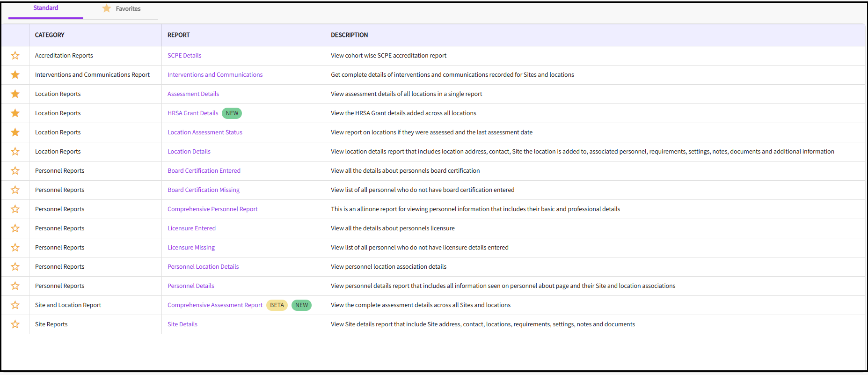Toggle favorite on Location Assessment Status
Screen dimensions: 868x375
click(15, 132)
